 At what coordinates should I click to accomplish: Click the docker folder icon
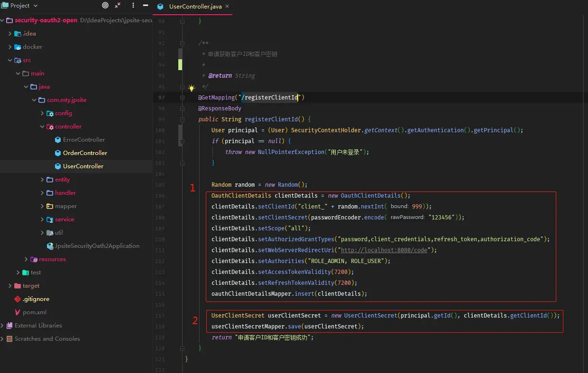18,47
